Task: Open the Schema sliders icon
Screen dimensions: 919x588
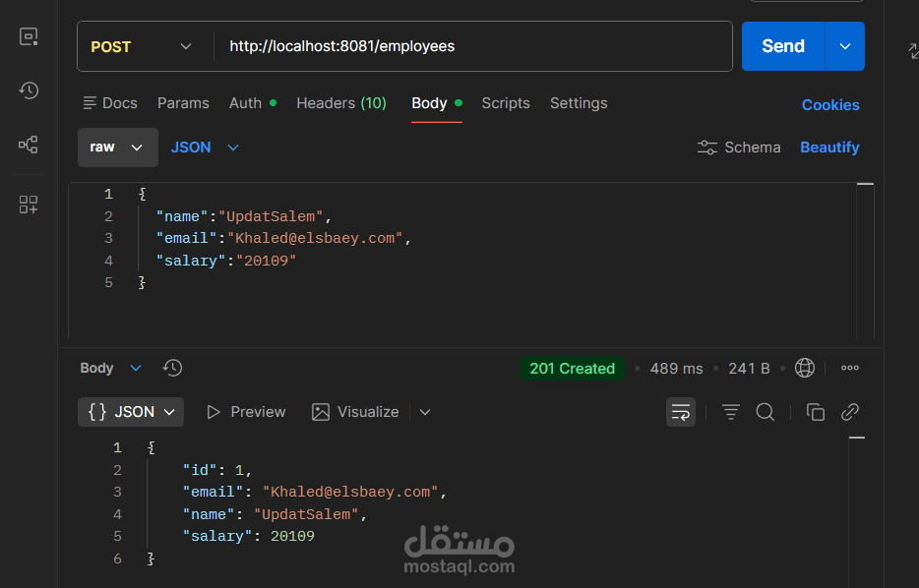Action: pos(706,147)
